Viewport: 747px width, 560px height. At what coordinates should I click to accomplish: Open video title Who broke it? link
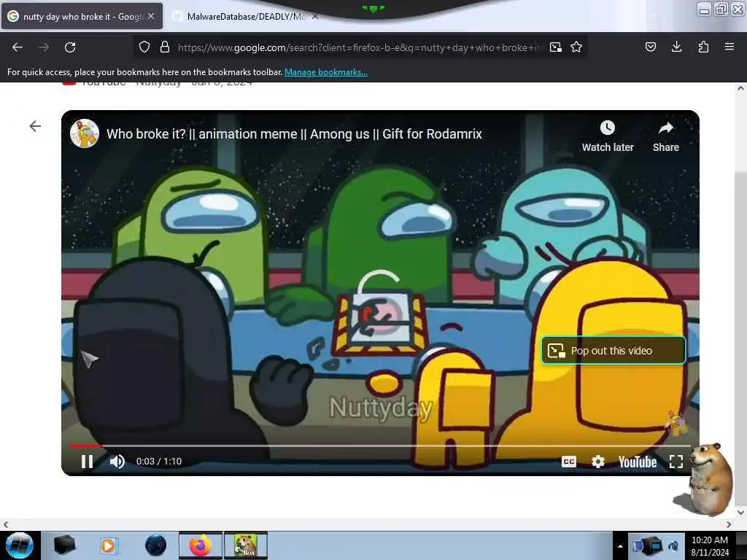[294, 134]
